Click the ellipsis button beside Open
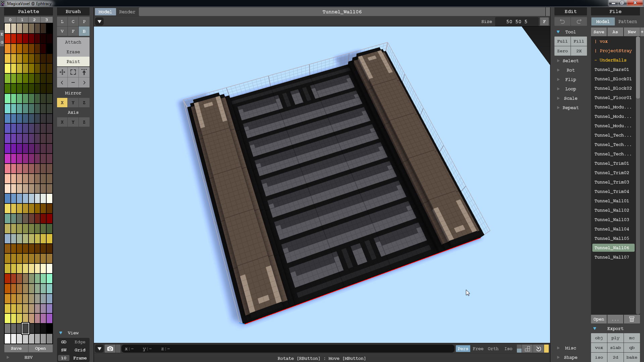 coord(615,319)
